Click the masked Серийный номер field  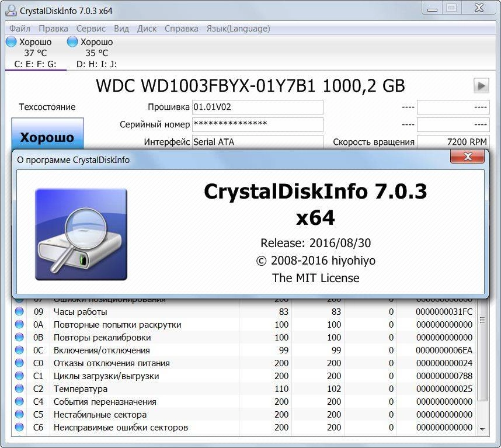click(258, 124)
